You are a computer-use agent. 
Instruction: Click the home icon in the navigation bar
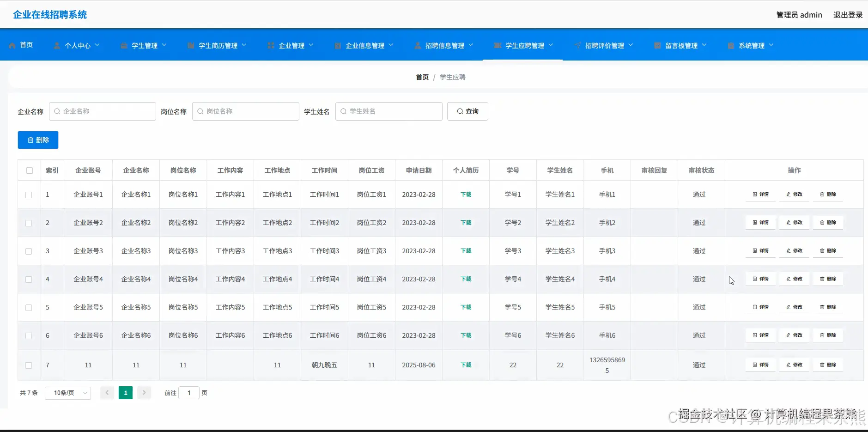point(12,45)
